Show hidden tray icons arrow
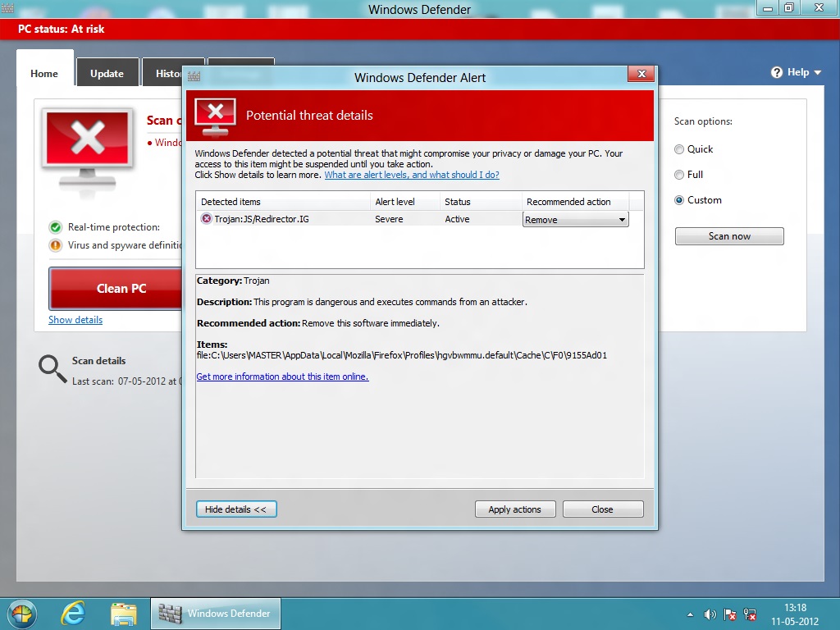This screenshot has width=840, height=630. click(x=690, y=614)
